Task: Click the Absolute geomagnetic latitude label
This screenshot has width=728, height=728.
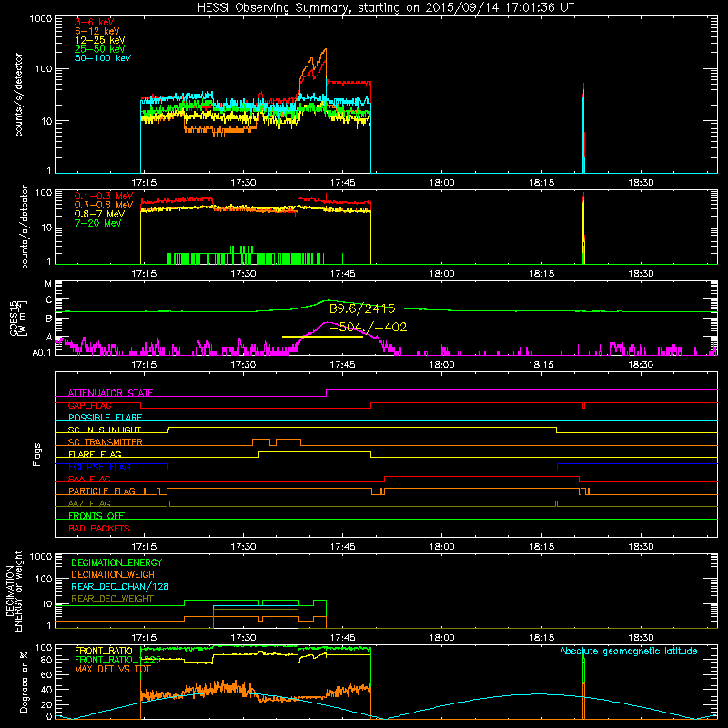Action: (629, 651)
